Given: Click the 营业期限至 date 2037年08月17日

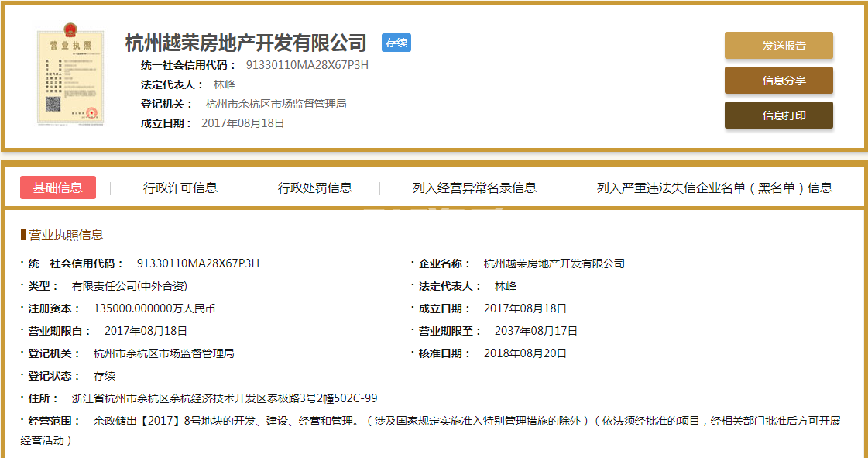Looking at the screenshot, I should coord(536,331).
